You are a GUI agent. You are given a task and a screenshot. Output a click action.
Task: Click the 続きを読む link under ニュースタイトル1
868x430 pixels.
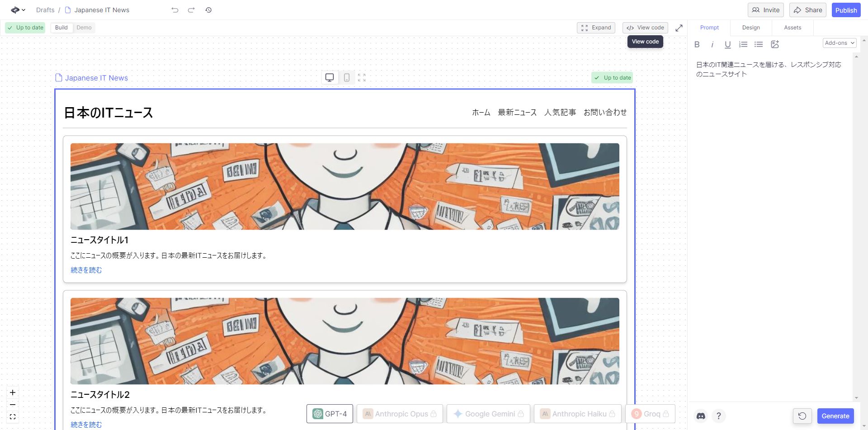[86, 269]
